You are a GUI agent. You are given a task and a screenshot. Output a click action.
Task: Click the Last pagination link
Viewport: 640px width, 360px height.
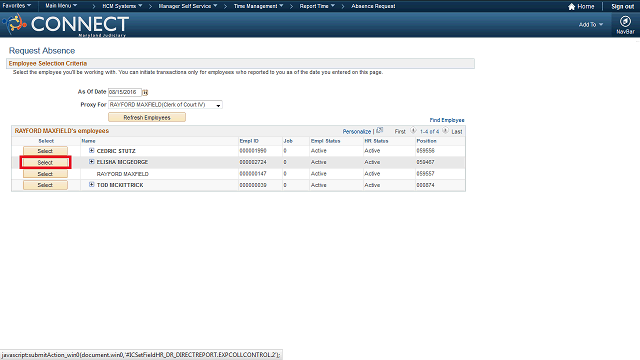tap(457, 131)
